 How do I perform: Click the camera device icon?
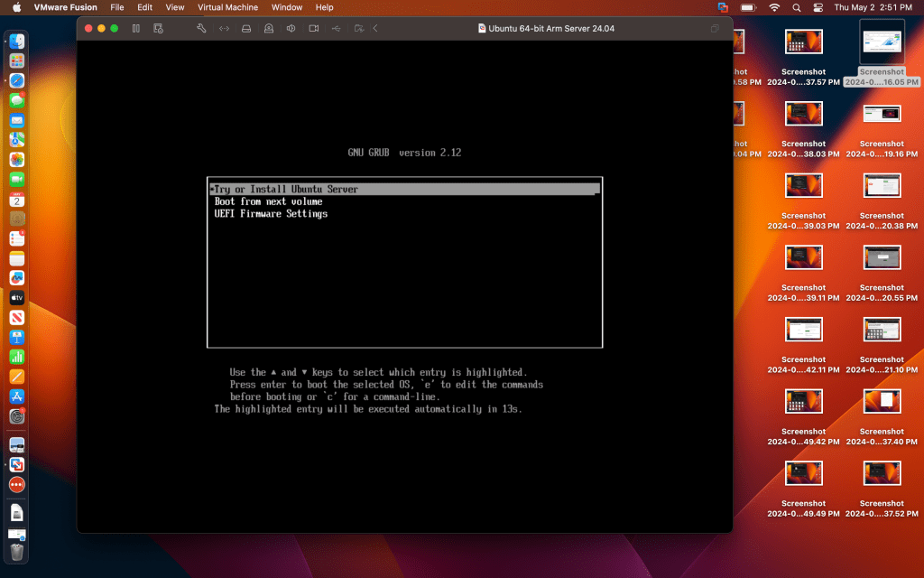pyautogui.click(x=314, y=29)
